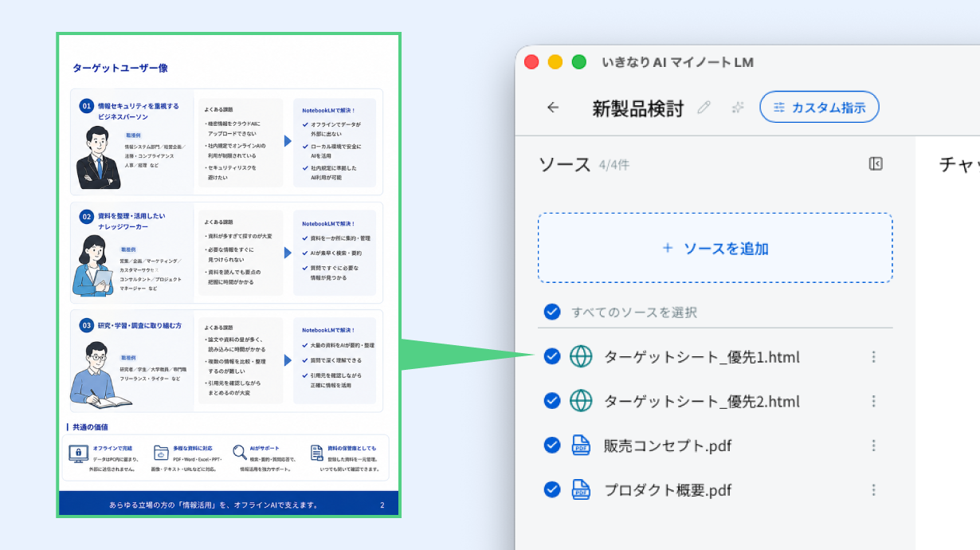The width and height of the screenshot is (980, 550).
Task: Open source ターゲットシート_優先1.html
Action: 702,357
